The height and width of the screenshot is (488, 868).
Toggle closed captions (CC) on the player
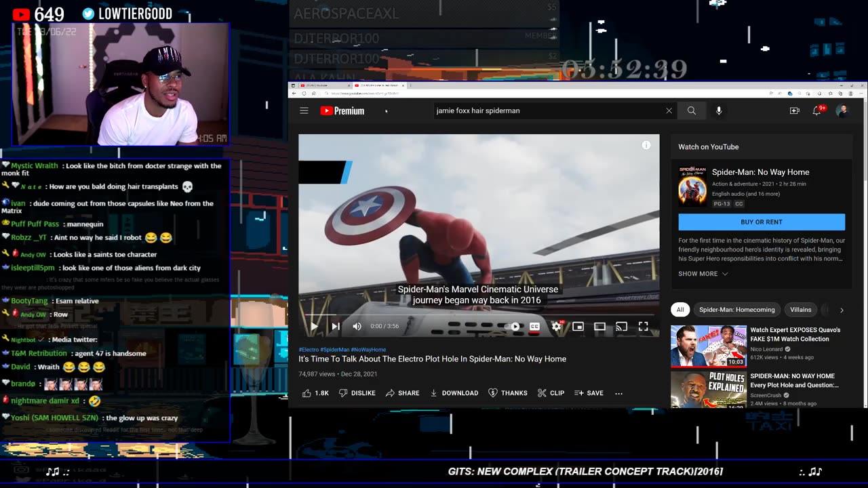534,326
